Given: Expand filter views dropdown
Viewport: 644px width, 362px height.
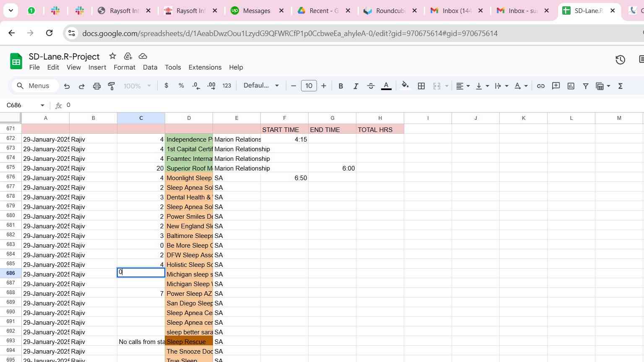Looking at the screenshot, I should point(608,86).
